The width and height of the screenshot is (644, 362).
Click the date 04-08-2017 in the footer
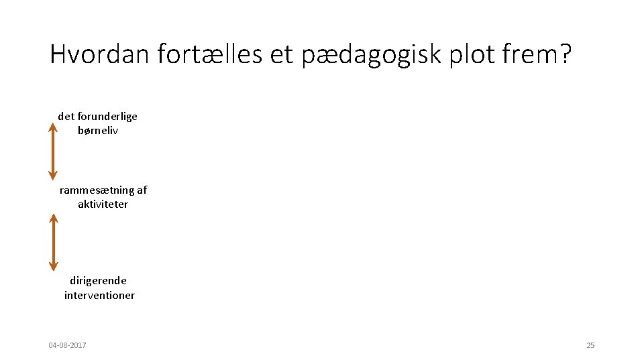coord(67,345)
